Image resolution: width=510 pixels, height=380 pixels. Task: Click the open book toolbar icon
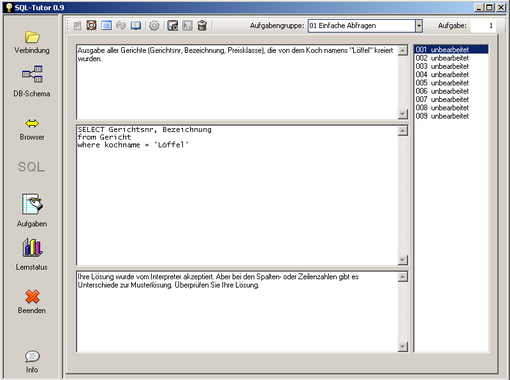pyautogui.click(x=136, y=25)
